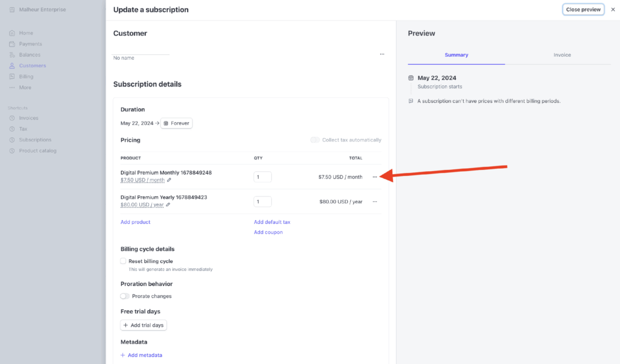Click the Add product link
This screenshot has width=620, height=364.
tap(136, 222)
